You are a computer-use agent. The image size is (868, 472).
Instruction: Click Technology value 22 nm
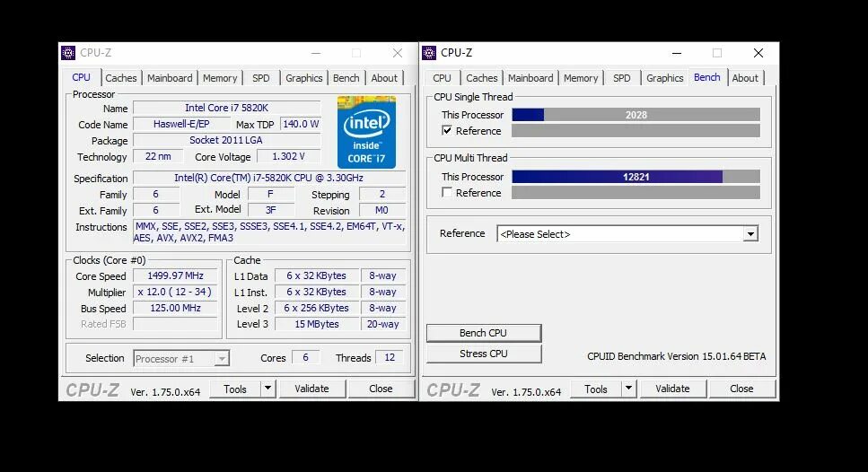coord(158,157)
